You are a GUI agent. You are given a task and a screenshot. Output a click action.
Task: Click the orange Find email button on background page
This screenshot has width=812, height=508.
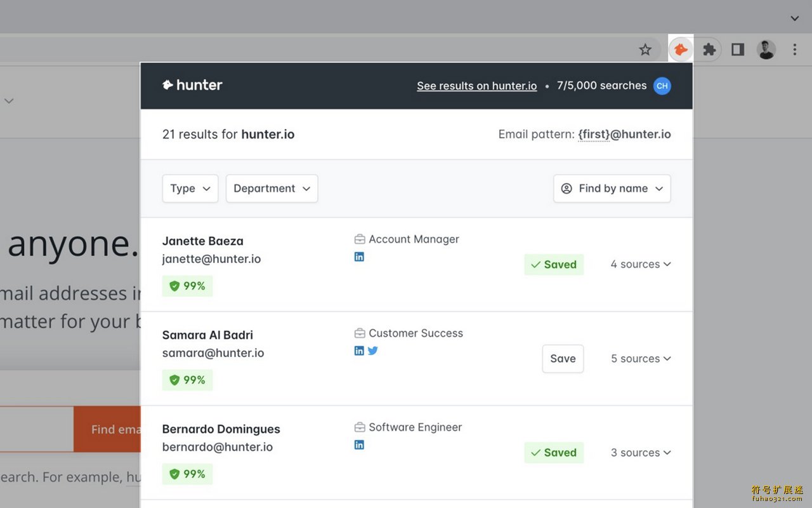(107, 429)
